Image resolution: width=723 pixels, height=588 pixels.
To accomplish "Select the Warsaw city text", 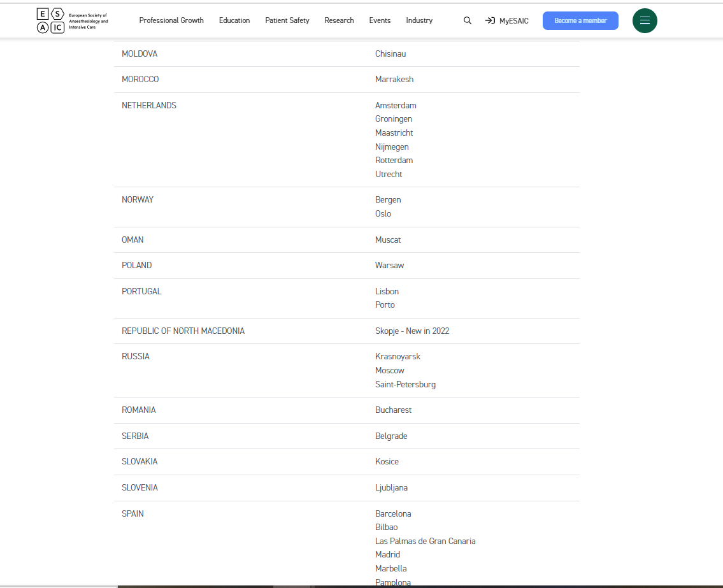I will pyautogui.click(x=389, y=265).
